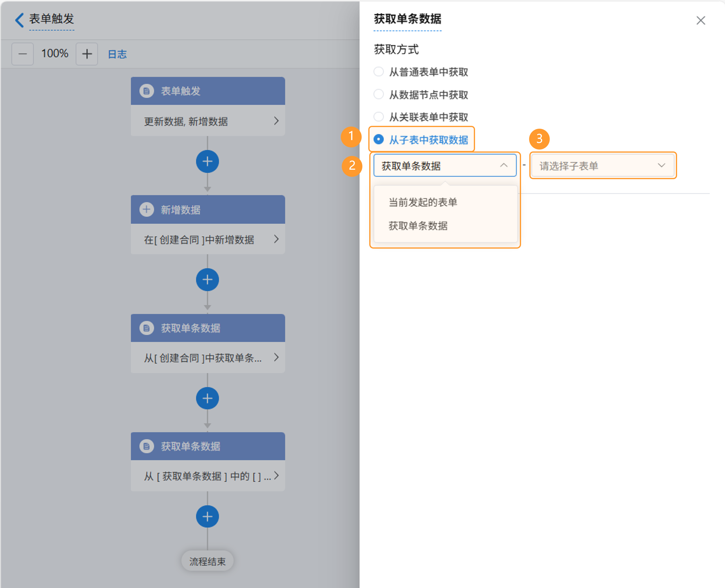Click the plus icon in 新增数据 node header
This screenshot has height=588, width=725.
tap(146, 210)
